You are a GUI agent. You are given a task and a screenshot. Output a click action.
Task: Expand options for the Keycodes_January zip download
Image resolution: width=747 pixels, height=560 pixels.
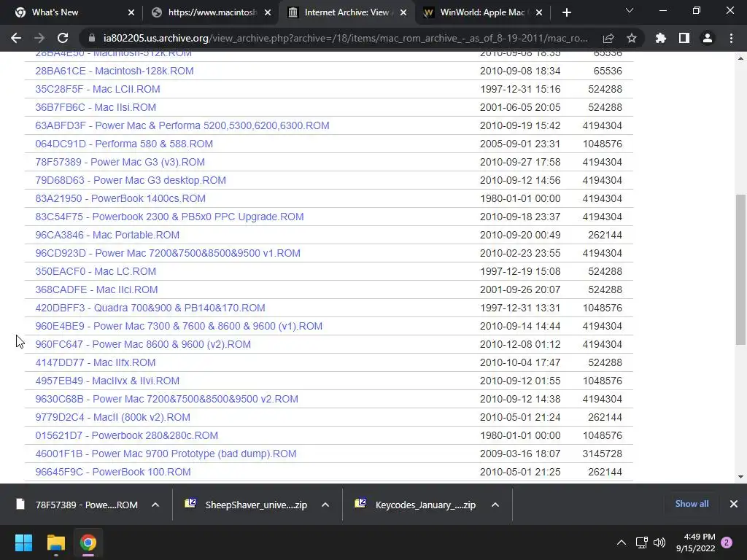tap(495, 505)
